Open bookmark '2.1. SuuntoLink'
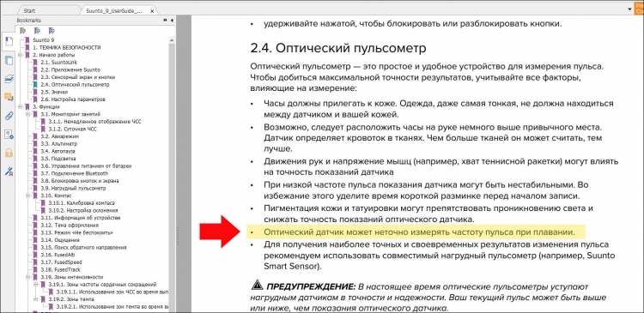 coord(58,63)
